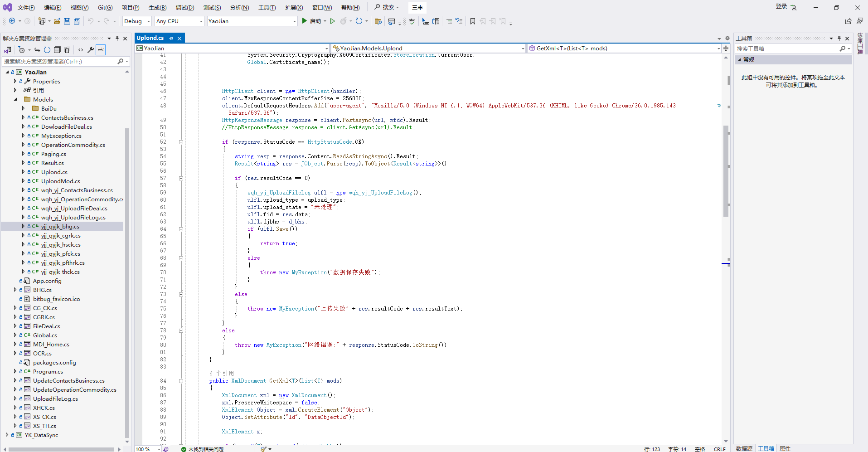Click the 启动 start debugging button
This screenshot has height=452, width=868.
[311, 21]
